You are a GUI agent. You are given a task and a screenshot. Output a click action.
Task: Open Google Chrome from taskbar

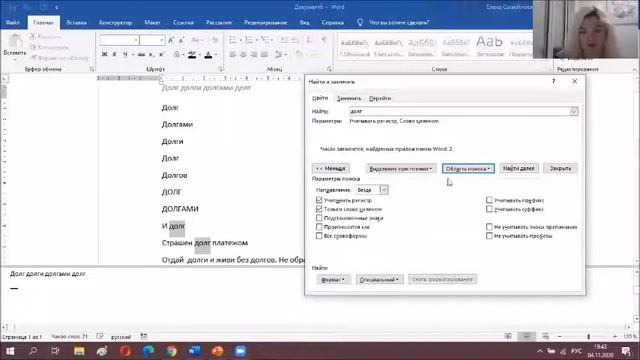(x=171, y=351)
